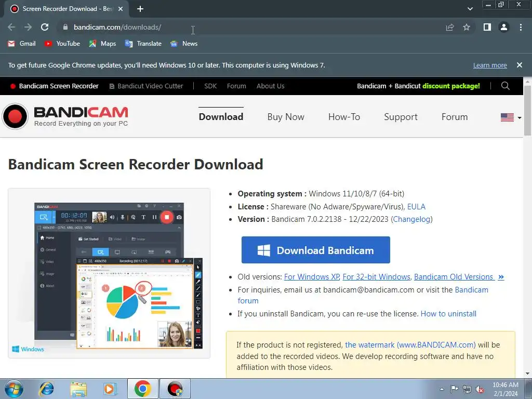Click the Chrome taskbar icon
This screenshot has width=532, height=399.
click(x=142, y=389)
